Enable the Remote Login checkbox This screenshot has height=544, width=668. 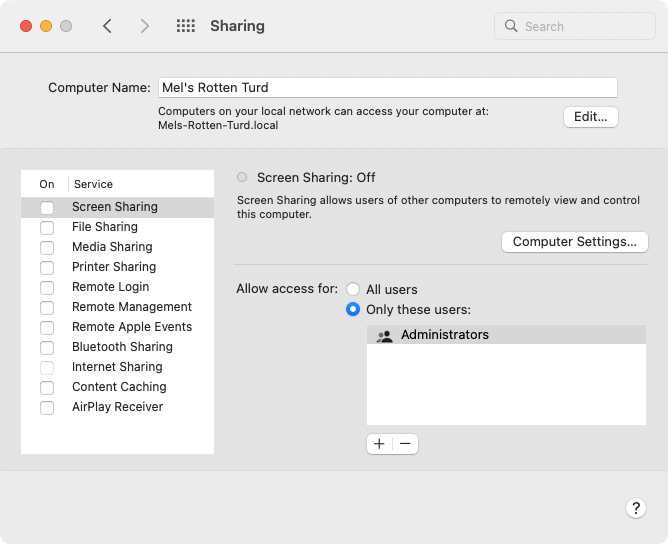[47, 288]
